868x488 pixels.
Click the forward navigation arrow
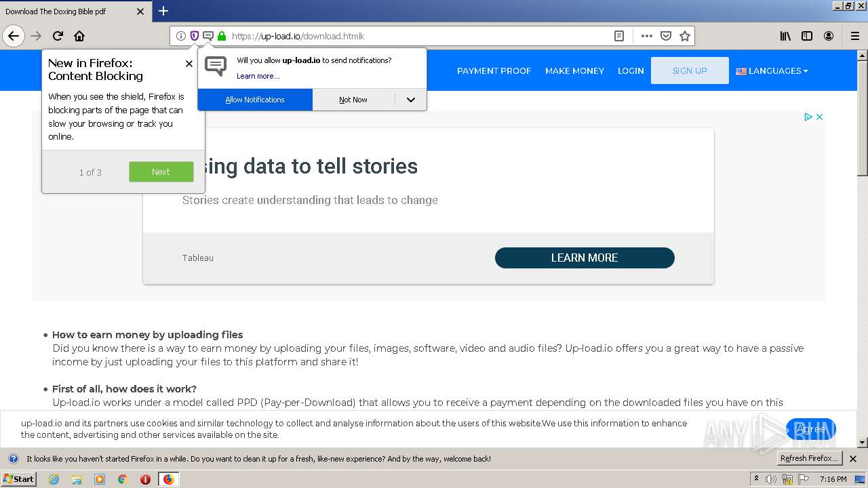coord(37,36)
